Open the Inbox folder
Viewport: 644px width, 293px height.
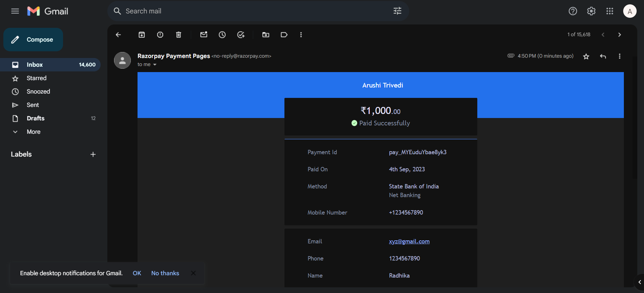point(50,65)
